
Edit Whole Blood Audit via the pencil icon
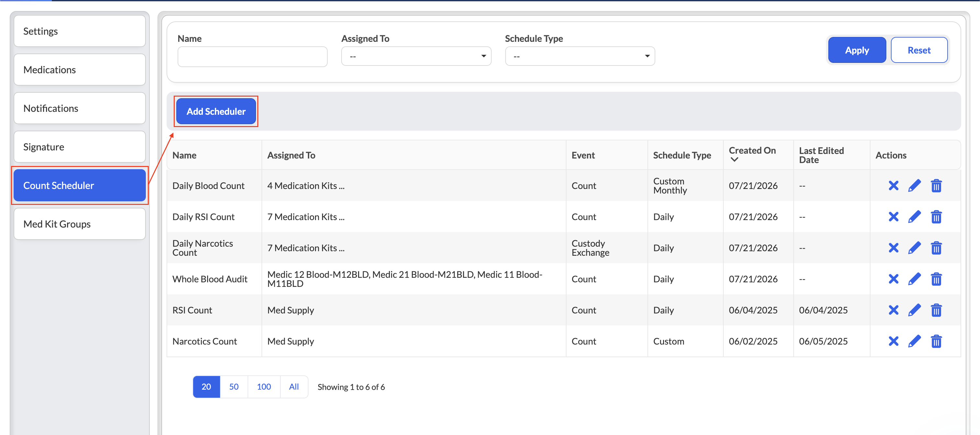click(915, 279)
